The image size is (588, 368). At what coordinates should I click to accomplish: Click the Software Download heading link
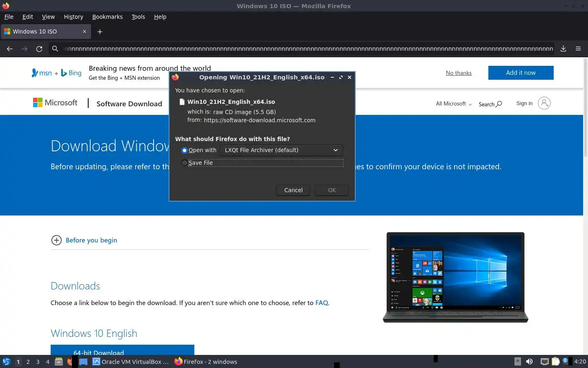(x=129, y=103)
